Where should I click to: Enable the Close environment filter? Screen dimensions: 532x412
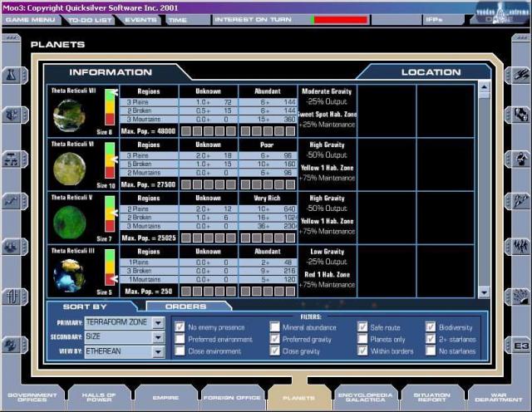click(x=180, y=351)
